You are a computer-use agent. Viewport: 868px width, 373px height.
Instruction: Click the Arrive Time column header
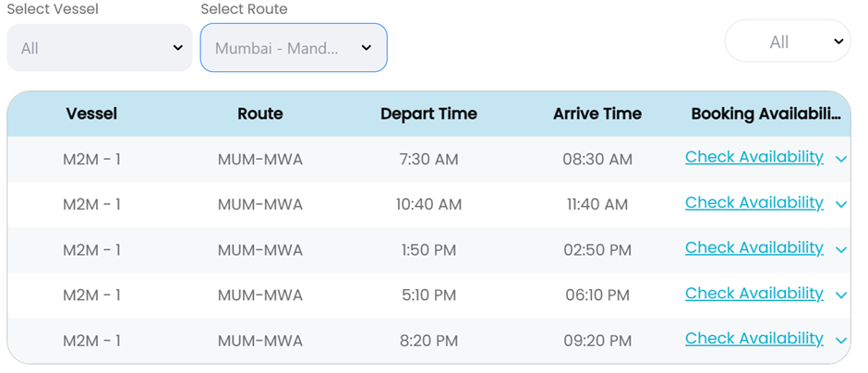click(x=597, y=114)
